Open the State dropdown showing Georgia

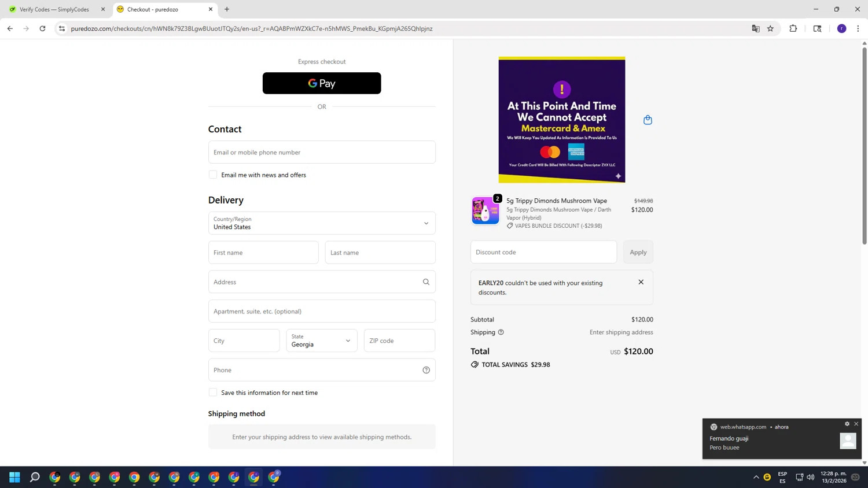point(322,341)
